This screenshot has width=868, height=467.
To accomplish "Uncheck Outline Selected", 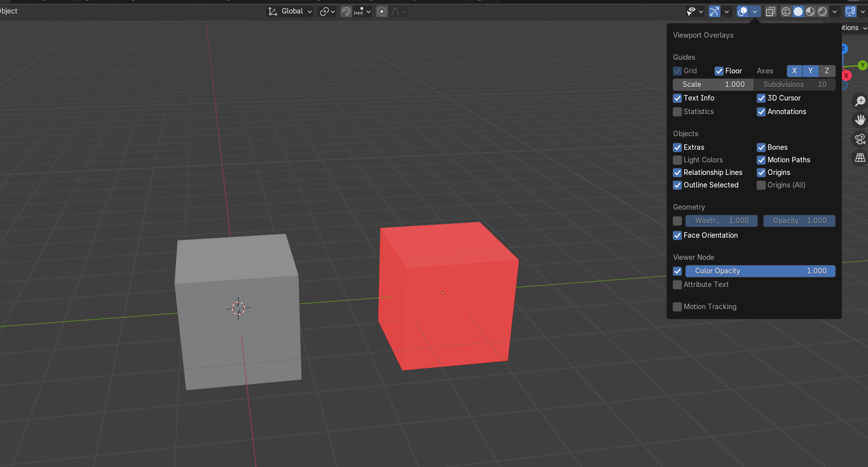I will coord(677,185).
